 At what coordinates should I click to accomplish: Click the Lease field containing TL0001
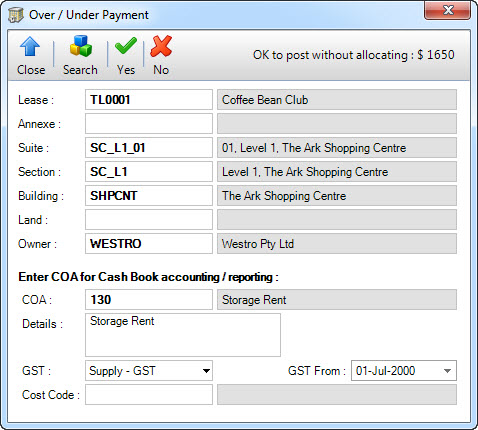coord(149,100)
